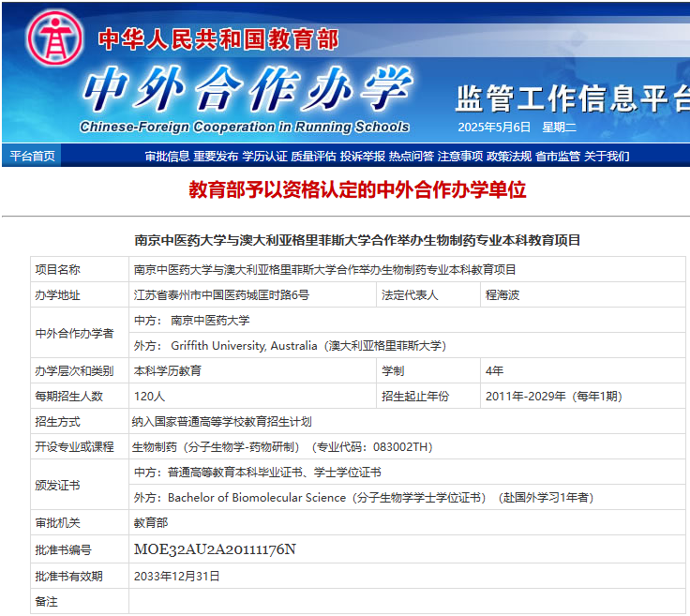Click the 中华人民共和国教育部 banner title

218,39
